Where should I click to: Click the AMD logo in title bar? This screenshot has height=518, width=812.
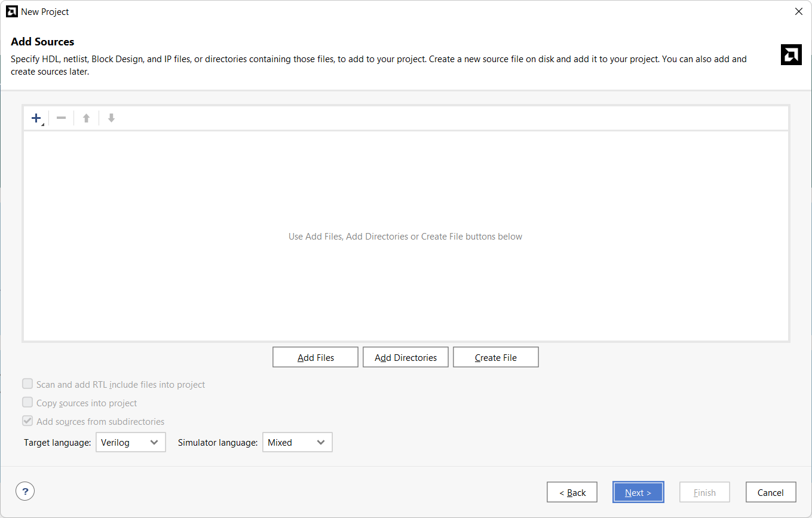(x=11, y=11)
